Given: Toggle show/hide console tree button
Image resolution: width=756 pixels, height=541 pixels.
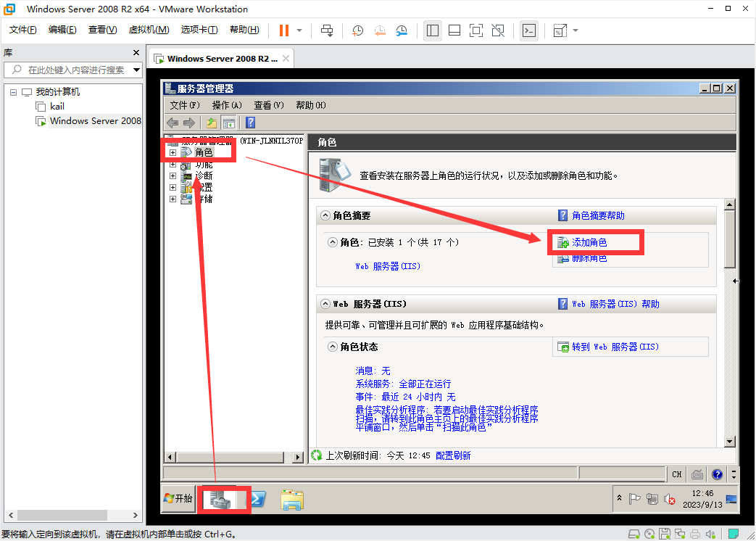Looking at the screenshot, I should [228, 123].
